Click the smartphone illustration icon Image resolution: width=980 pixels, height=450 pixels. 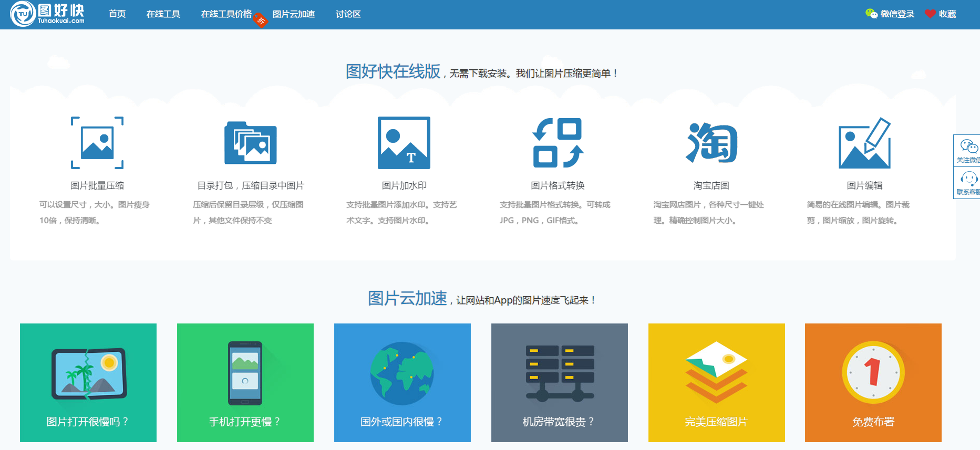click(245, 373)
